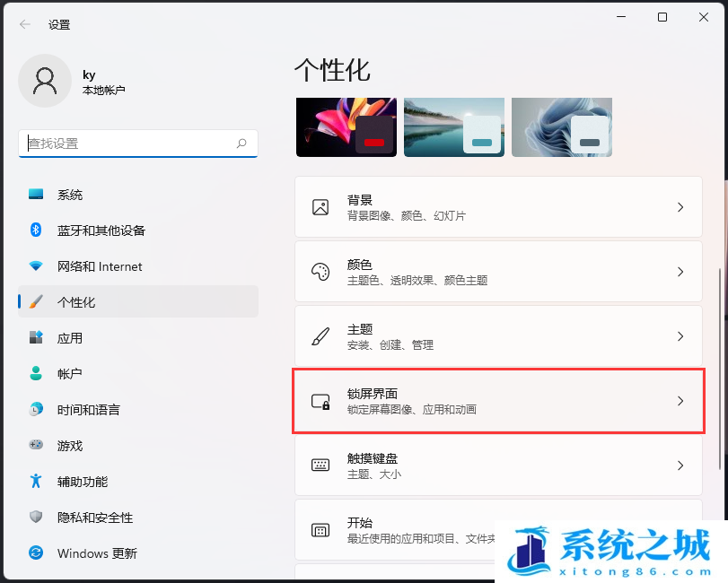Click the 背景 picture icon
Screen dimensions: 728x583
pyautogui.click(x=320, y=207)
